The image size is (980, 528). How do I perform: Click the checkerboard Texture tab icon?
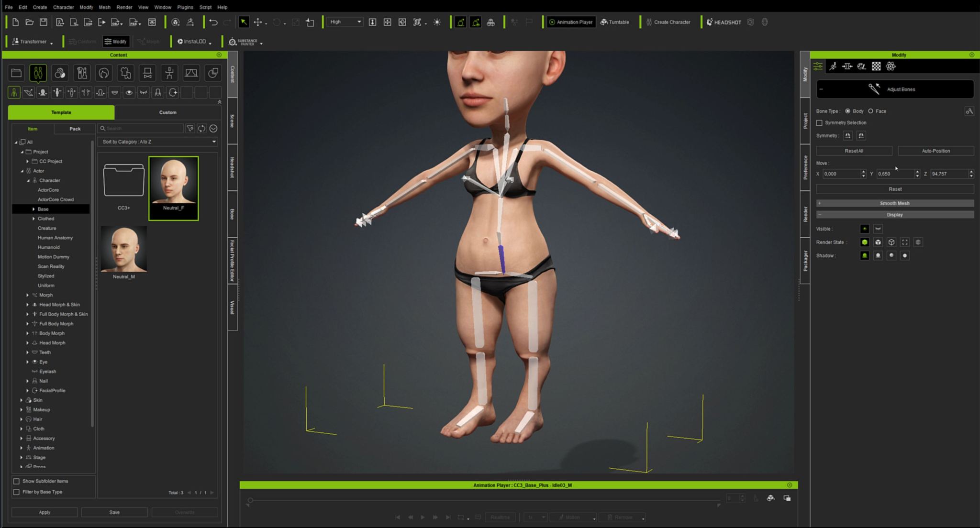click(876, 66)
